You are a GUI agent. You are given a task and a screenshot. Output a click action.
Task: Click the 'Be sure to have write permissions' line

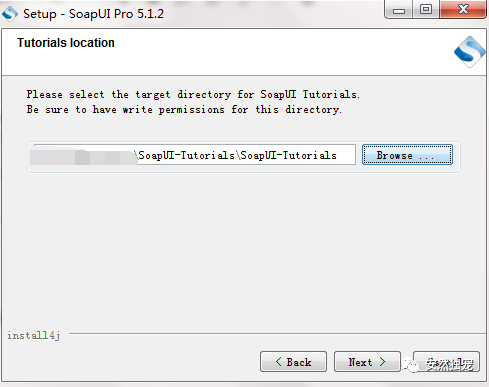184,110
